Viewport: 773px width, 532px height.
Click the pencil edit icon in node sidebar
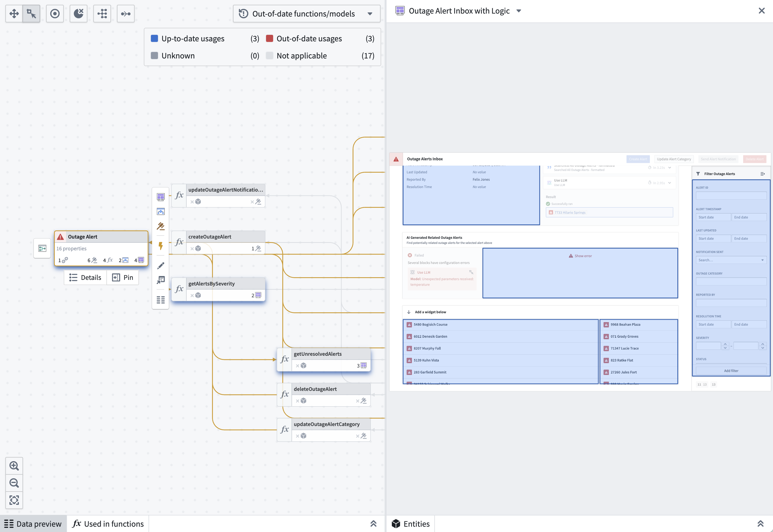coord(161,266)
